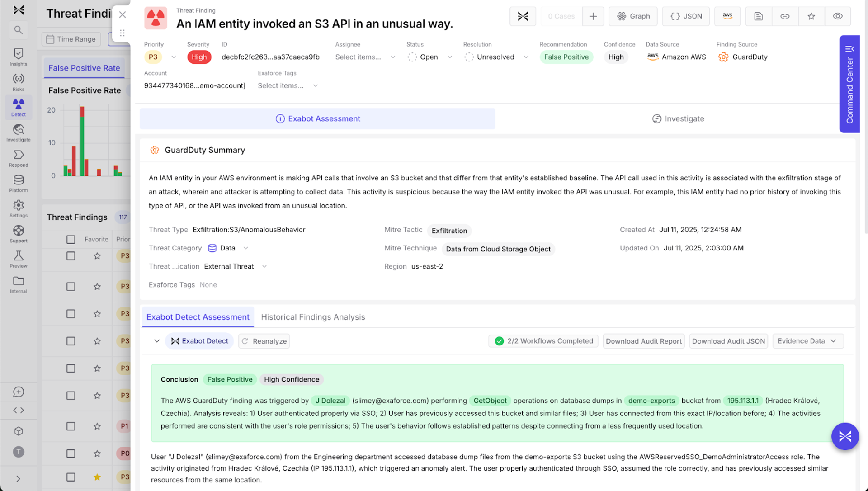Open the Time Range filter
Viewport: 868px width, 491px height.
click(x=71, y=39)
